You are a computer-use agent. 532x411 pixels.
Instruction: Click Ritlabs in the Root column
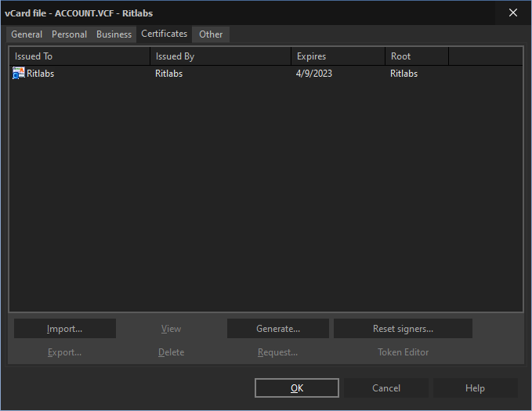pos(404,74)
